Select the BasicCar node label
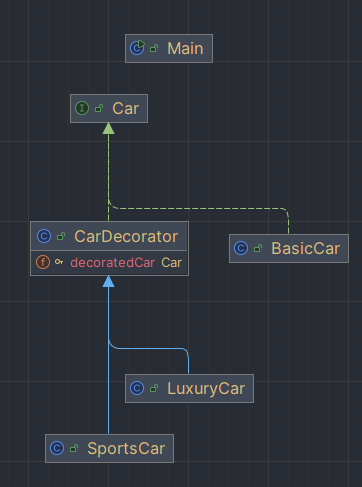 [306, 248]
